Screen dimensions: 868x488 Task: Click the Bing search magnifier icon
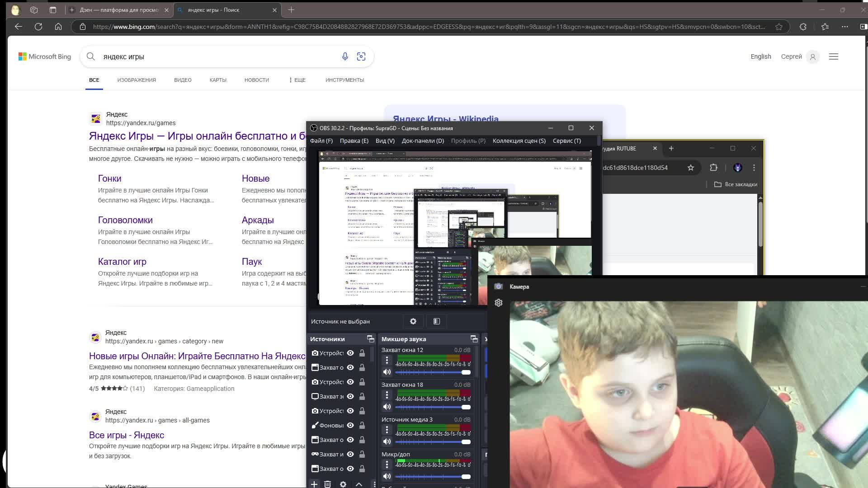click(x=91, y=56)
